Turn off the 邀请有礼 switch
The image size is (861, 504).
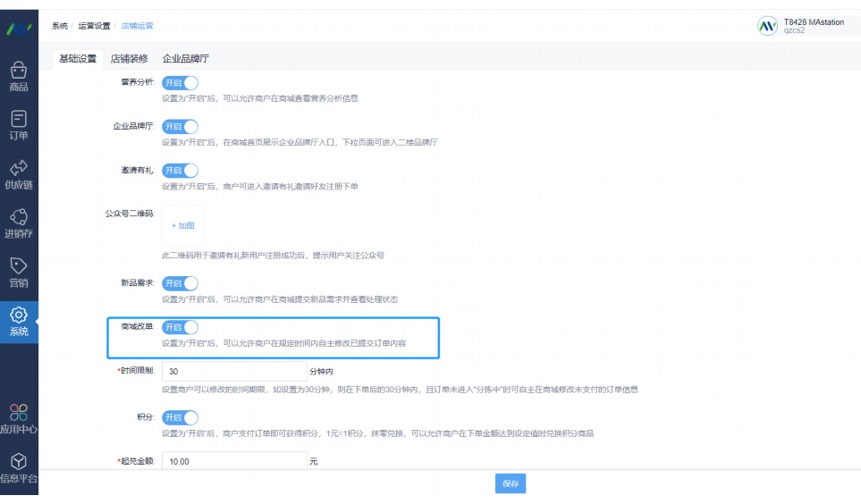coord(180,171)
